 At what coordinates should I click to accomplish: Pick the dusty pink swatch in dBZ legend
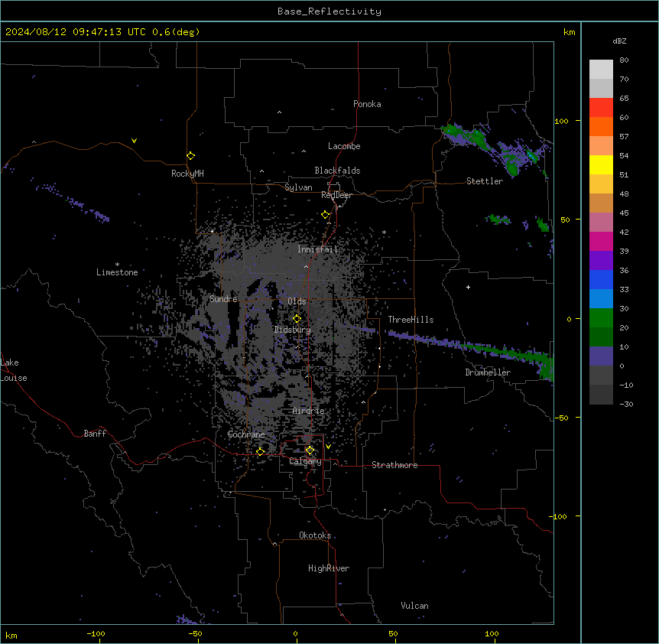click(x=601, y=222)
